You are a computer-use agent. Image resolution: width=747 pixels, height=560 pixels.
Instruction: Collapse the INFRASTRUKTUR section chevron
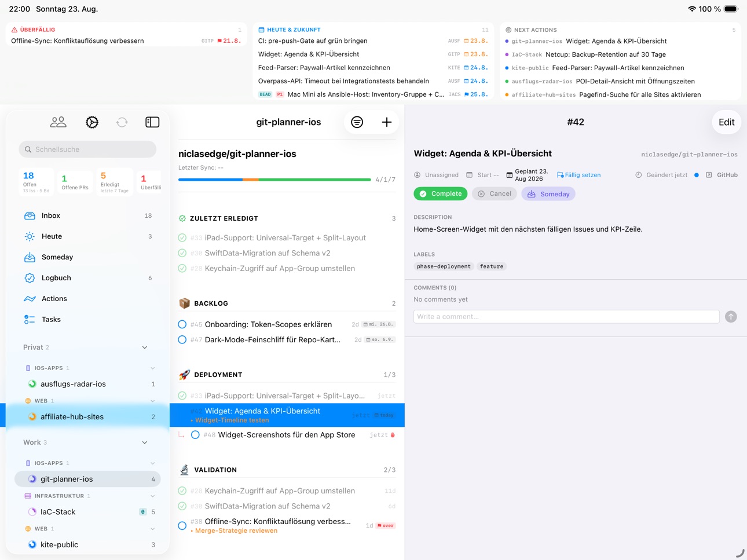click(x=153, y=496)
